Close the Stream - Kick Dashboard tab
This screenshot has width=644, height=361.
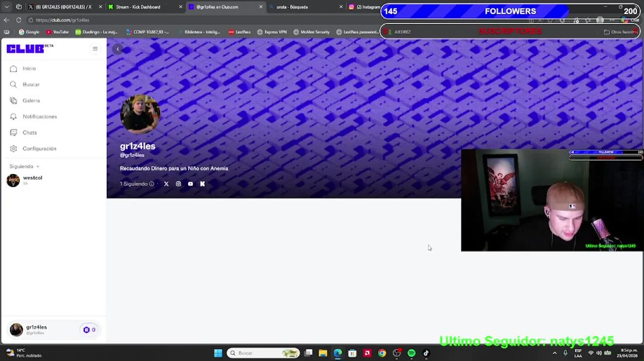(181, 7)
